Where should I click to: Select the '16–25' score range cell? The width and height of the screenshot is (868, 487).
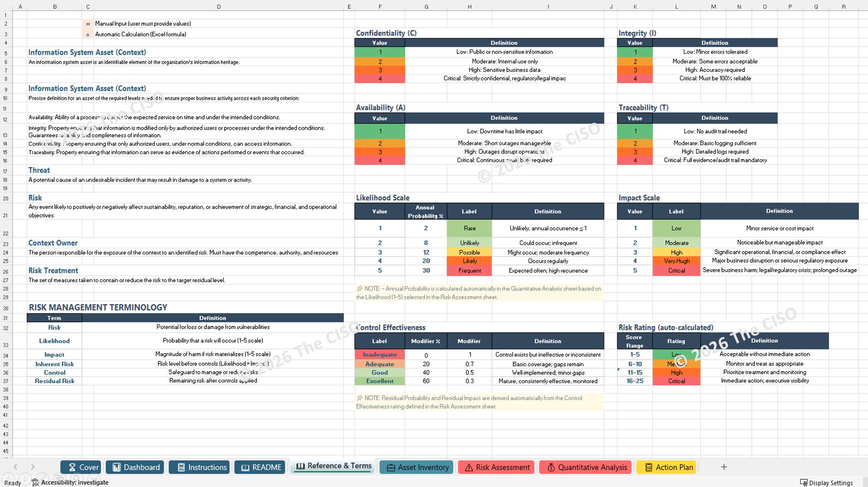point(635,381)
